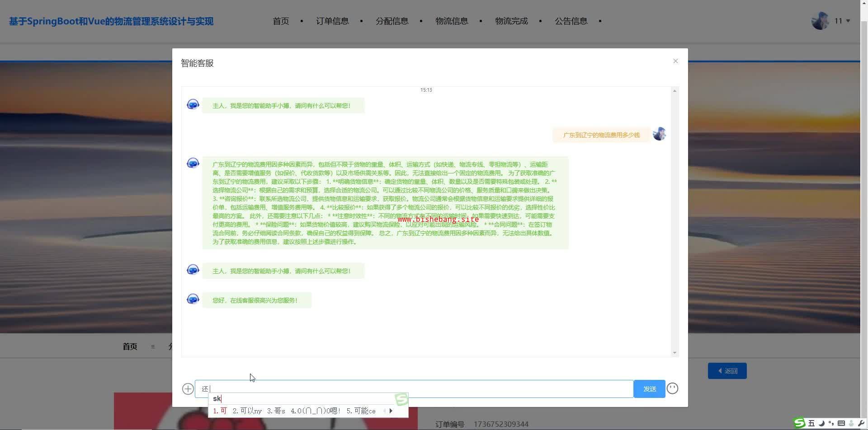Expand the user 11 dropdown arrow
The height and width of the screenshot is (430, 868).
848,21
